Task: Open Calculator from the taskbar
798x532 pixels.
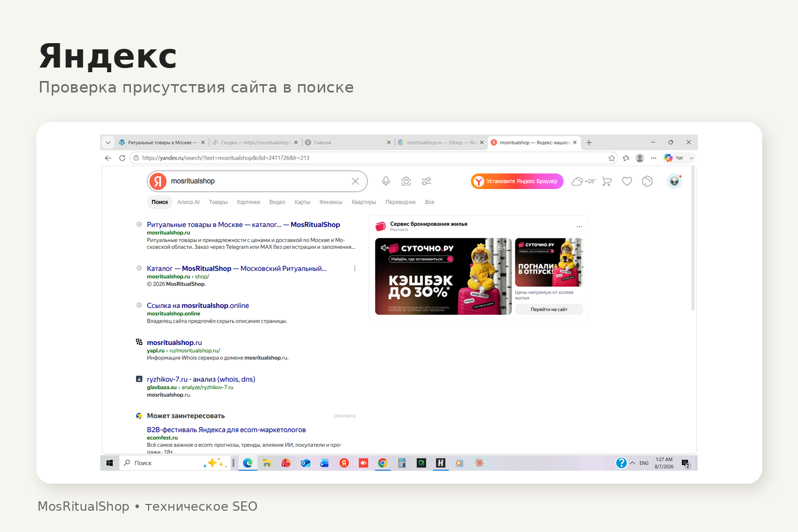Action: click(x=402, y=463)
